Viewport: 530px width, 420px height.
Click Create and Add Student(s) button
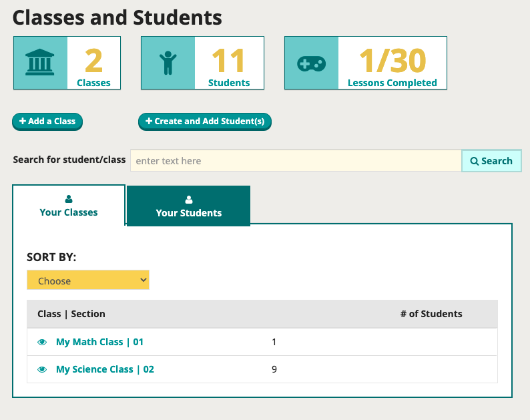[x=205, y=122]
